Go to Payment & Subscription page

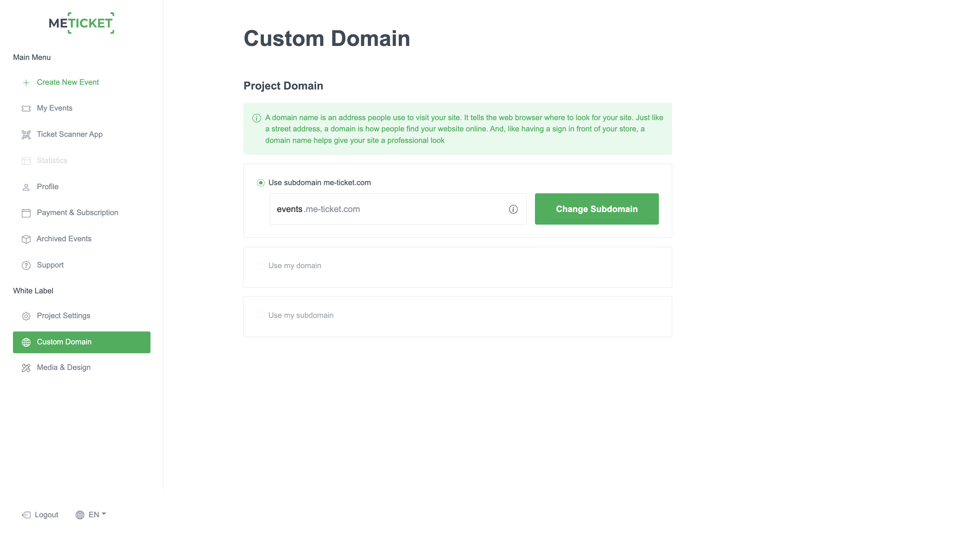pyautogui.click(x=77, y=213)
